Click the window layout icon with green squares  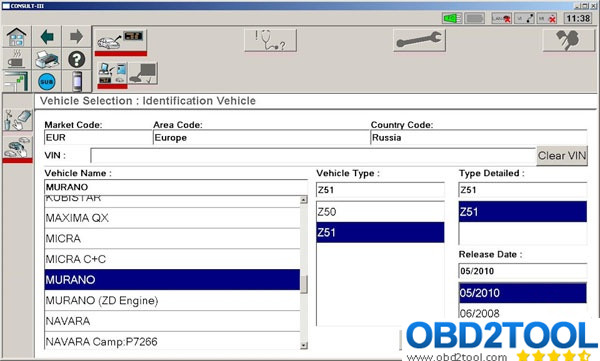[16, 81]
